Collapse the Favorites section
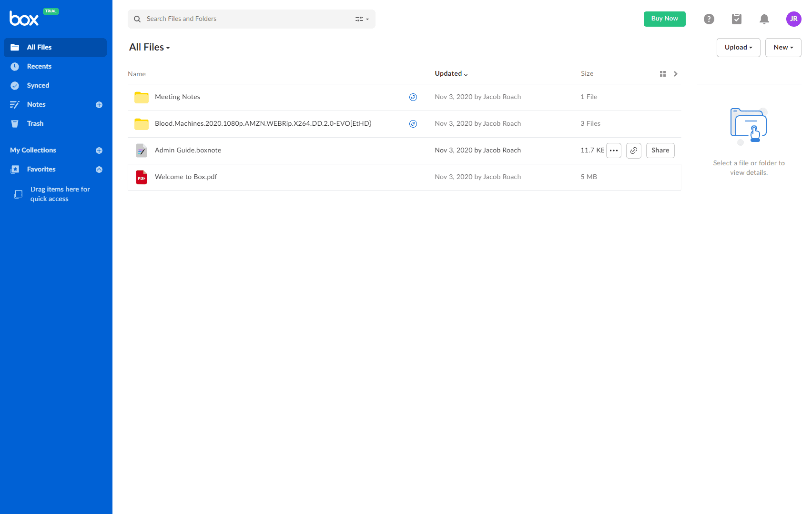 tap(99, 170)
